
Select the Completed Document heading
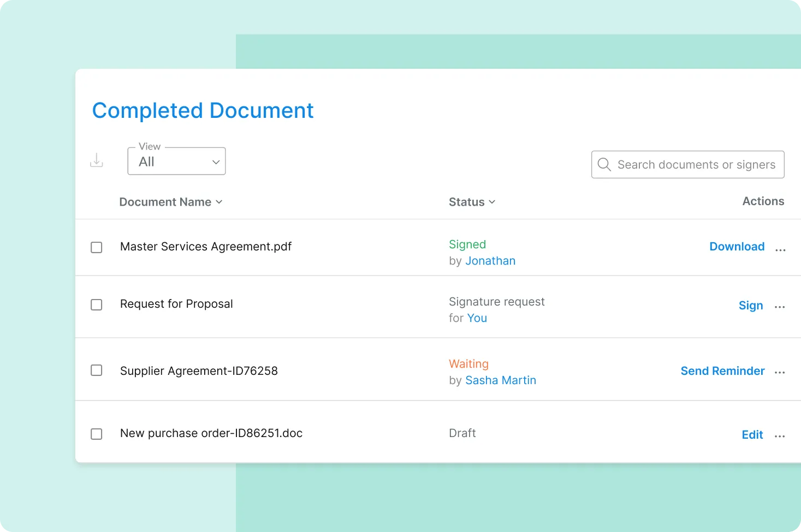(203, 110)
